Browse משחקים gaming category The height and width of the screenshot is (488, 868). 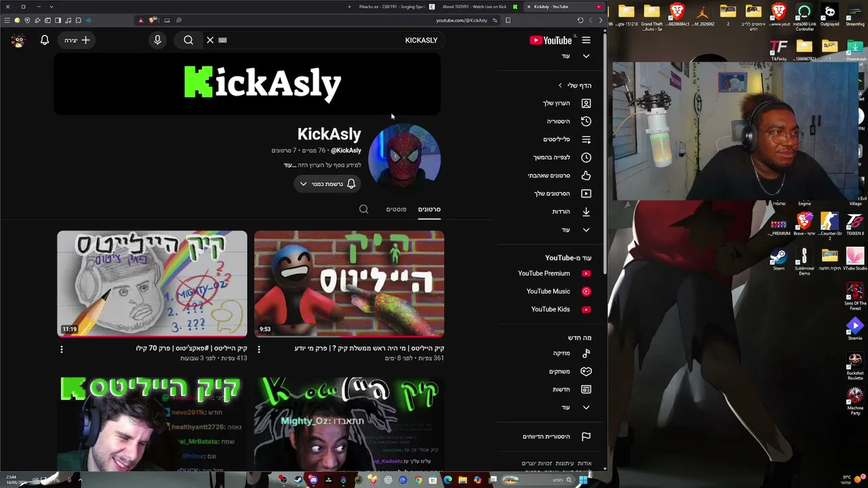[570, 371]
